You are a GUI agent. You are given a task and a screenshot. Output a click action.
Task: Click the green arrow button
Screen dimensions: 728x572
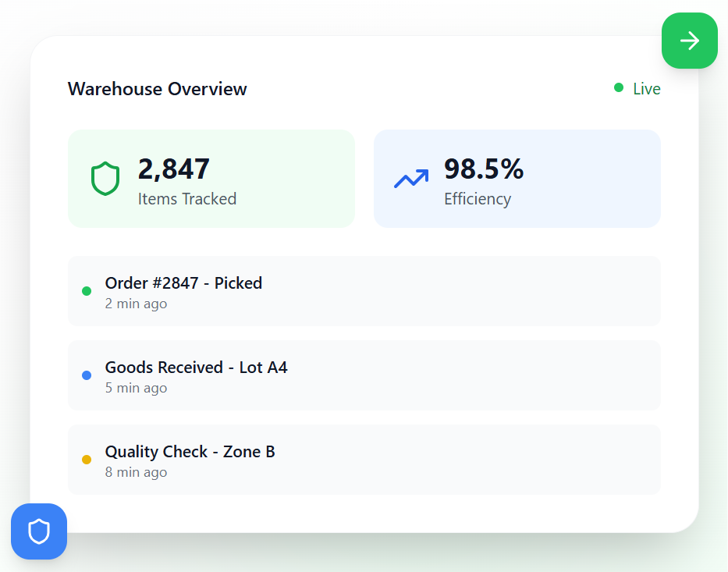pyautogui.click(x=689, y=41)
